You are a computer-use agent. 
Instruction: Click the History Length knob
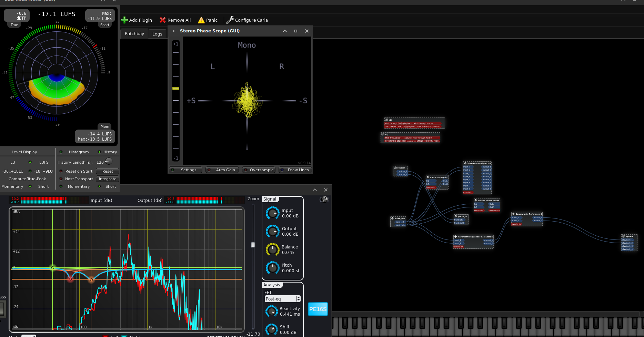[108, 161]
